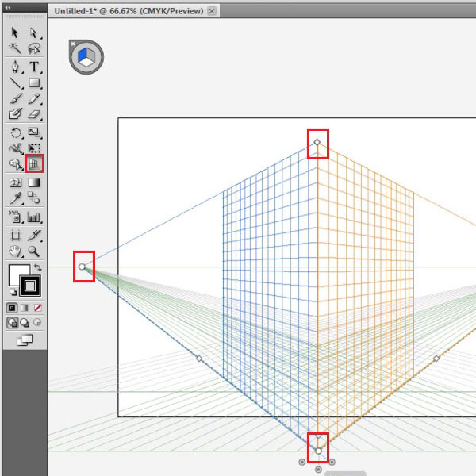The image size is (476, 476).
Task: Select the Selection tool (black arrow)
Action: (14, 33)
